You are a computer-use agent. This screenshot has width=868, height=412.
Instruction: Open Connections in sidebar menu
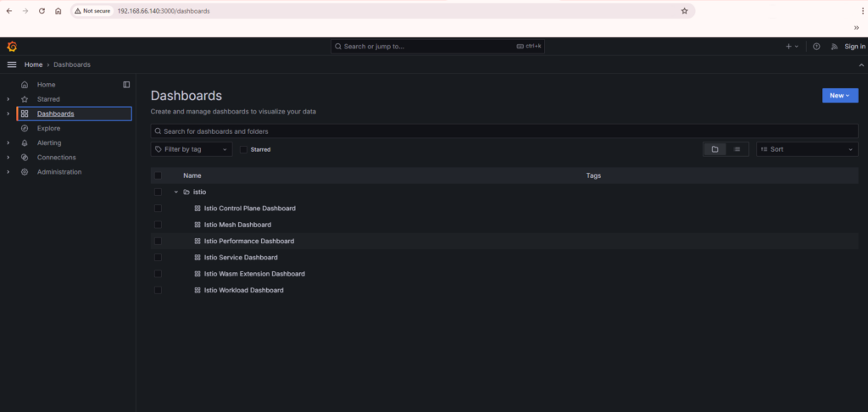pyautogui.click(x=57, y=158)
